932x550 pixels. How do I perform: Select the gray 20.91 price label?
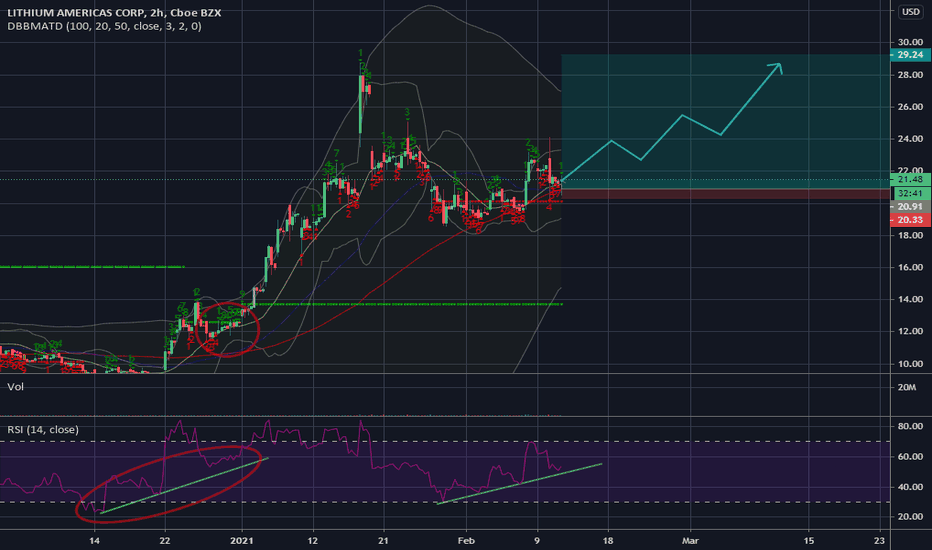click(910, 207)
